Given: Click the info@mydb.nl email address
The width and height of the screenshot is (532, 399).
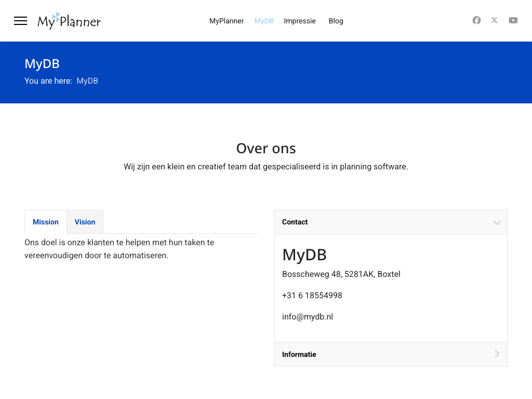Looking at the screenshot, I should click(308, 316).
